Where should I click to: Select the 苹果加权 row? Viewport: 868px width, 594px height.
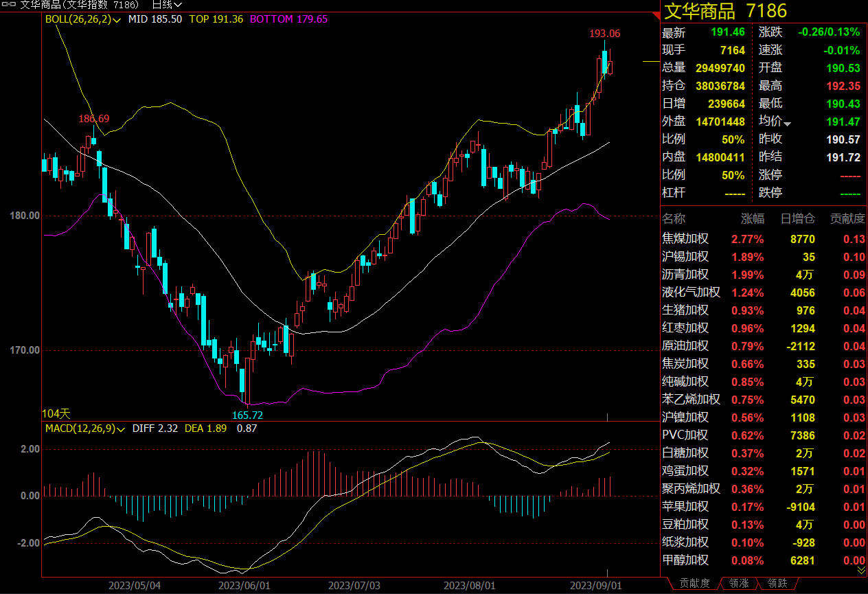click(x=764, y=507)
